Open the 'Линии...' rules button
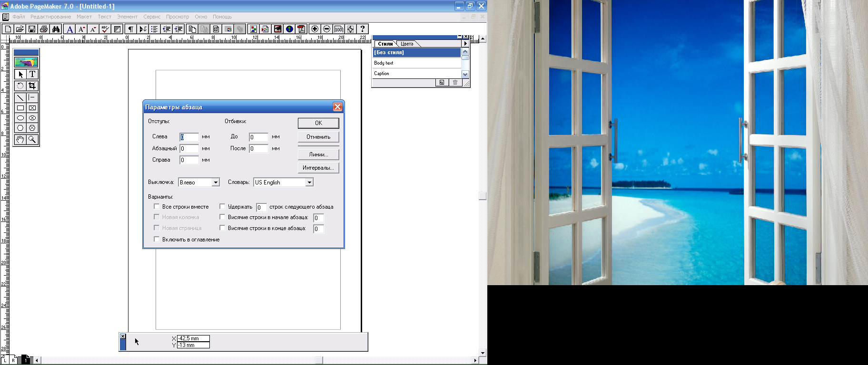Image resolution: width=868 pixels, height=365 pixels. (x=318, y=154)
